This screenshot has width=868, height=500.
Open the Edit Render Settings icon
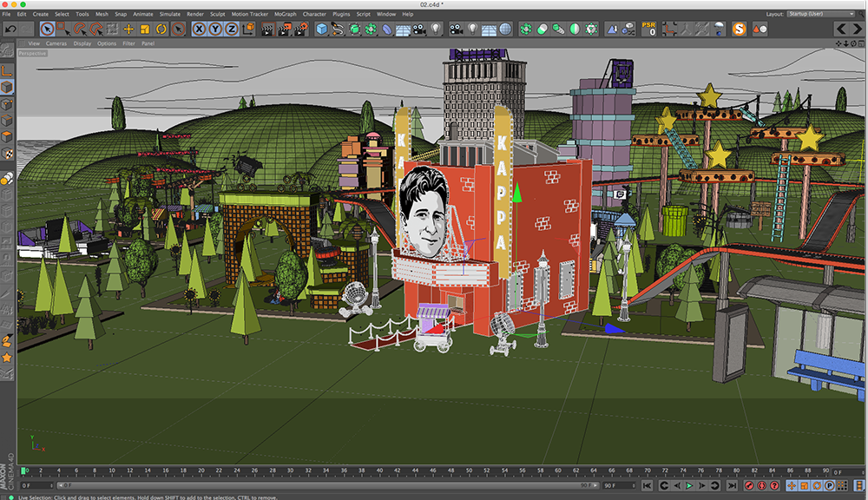(x=301, y=29)
